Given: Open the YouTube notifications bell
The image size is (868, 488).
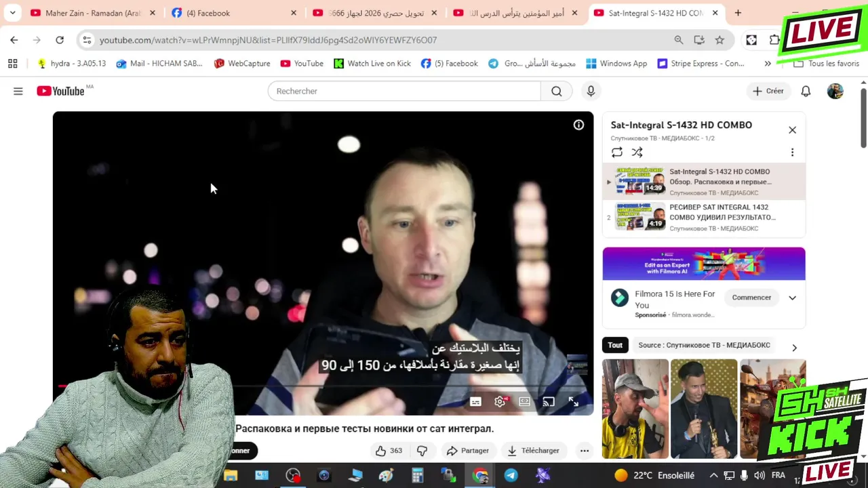Looking at the screenshot, I should (x=806, y=91).
